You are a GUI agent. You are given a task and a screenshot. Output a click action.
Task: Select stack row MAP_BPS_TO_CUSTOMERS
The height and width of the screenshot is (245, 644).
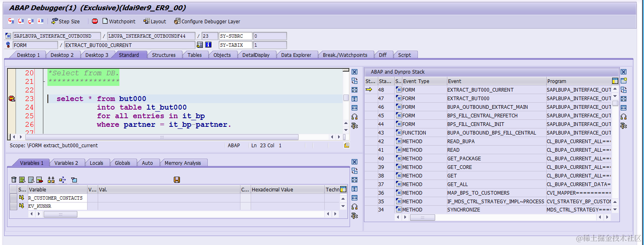487,193
